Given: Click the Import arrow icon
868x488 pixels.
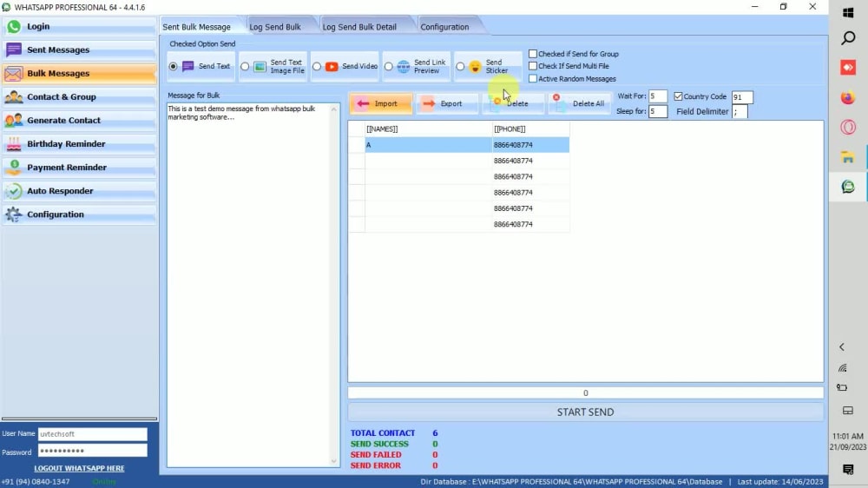Looking at the screenshot, I should pos(363,103).
